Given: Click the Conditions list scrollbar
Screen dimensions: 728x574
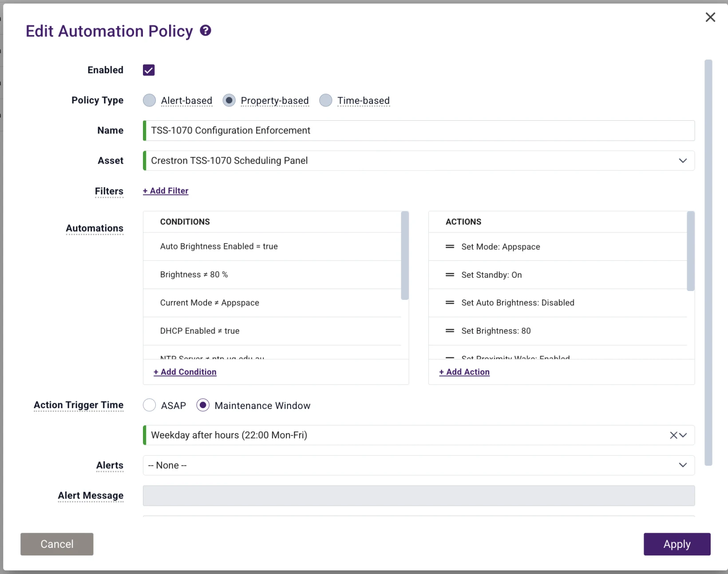Looking at the screenshot, I should coord(404,256).
